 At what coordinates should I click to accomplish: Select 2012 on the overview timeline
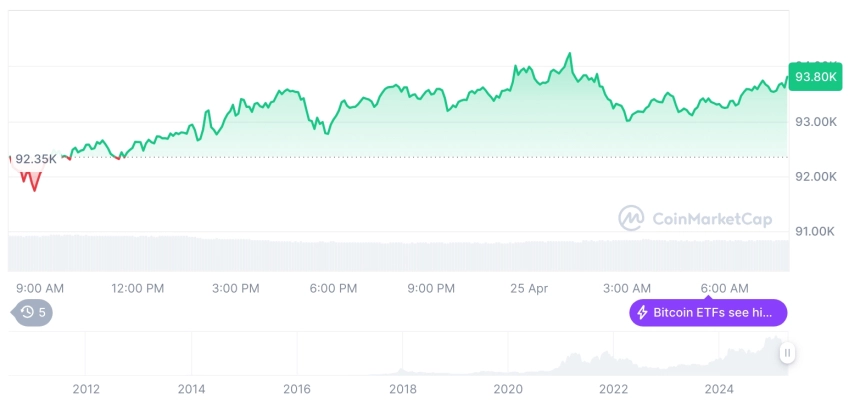click(86, 389)
